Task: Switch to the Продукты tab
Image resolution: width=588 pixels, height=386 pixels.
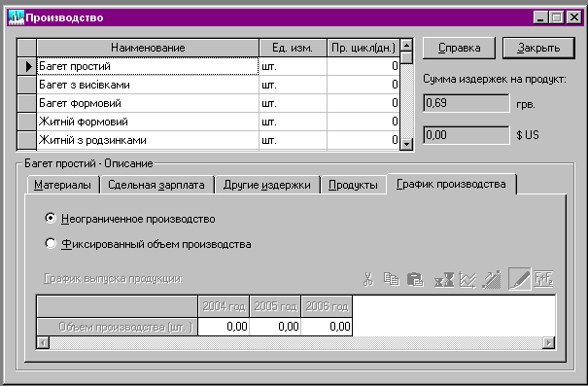Action: (353, 185)
